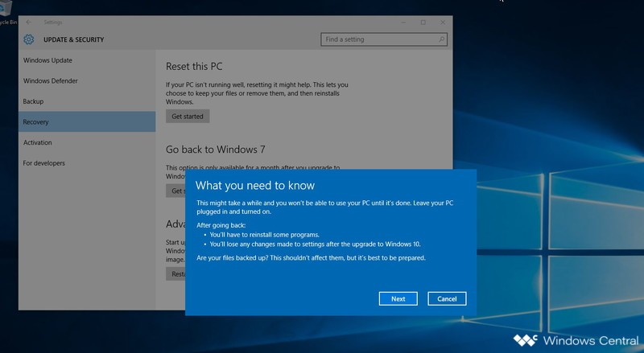Open the Activation settings page
Viewport: 644px width, 353px height.
tap(37, 142)
